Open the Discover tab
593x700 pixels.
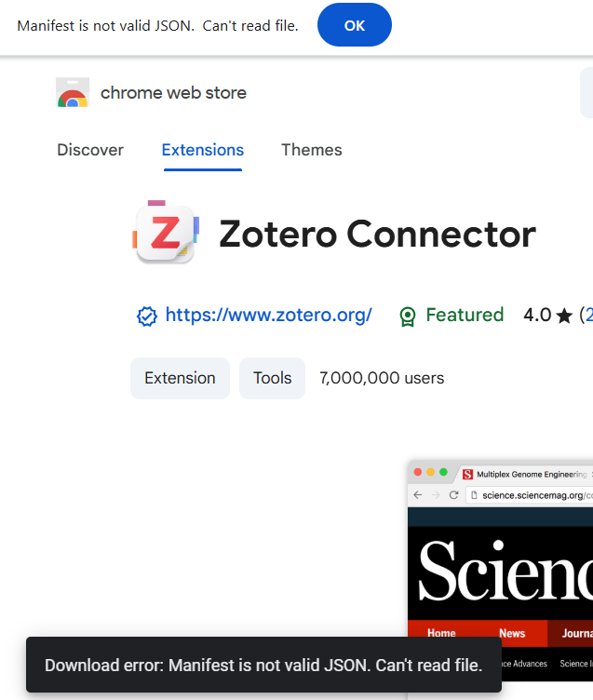tap(90, 150)
